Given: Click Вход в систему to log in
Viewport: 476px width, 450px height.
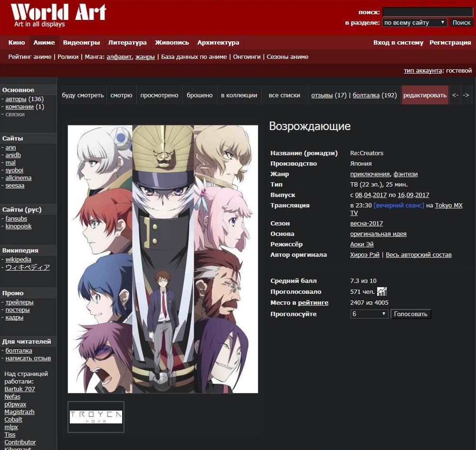Looking at the screenshot, I should pyautogui.click(x=398, y=42).
